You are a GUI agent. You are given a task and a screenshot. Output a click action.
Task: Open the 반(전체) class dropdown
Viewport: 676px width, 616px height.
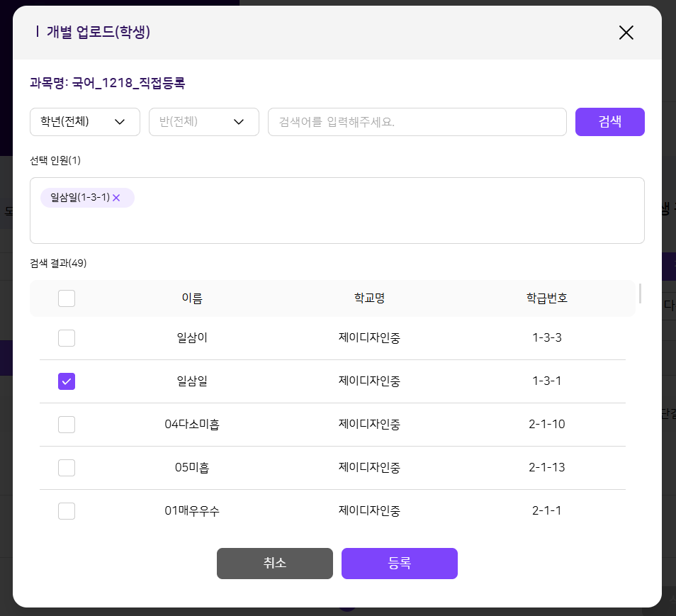(204, 122)
